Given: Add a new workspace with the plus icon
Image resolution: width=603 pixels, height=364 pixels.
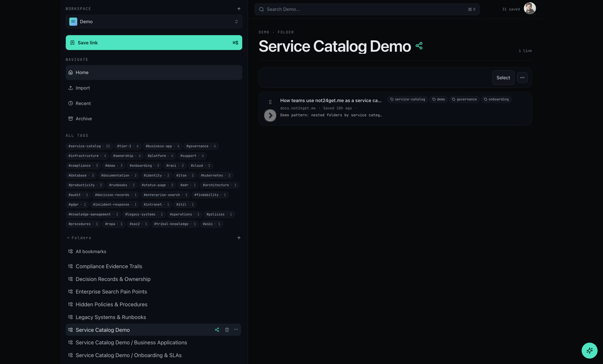Looking at the screenshot, I should pos(239,9).
